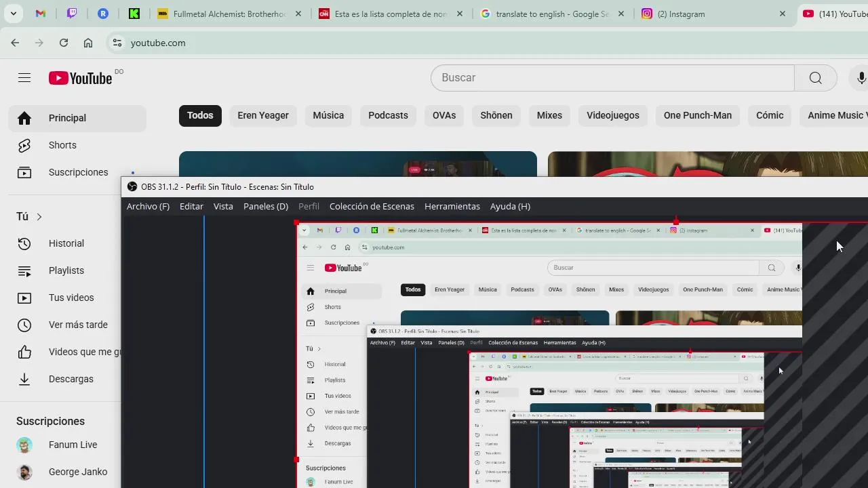This screenshot has height=488, width=868.
Task: Filter by the One Punch-Man chip
Action: point(698,115)
